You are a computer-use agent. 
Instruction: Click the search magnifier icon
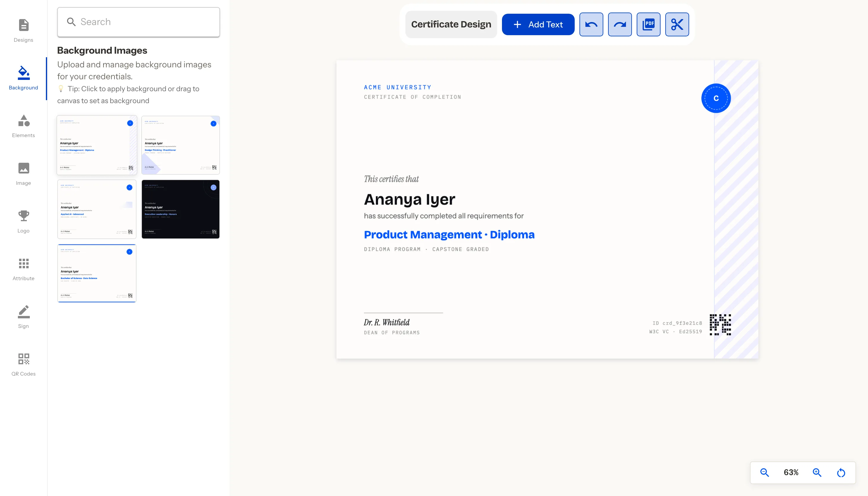click(71, 22)
